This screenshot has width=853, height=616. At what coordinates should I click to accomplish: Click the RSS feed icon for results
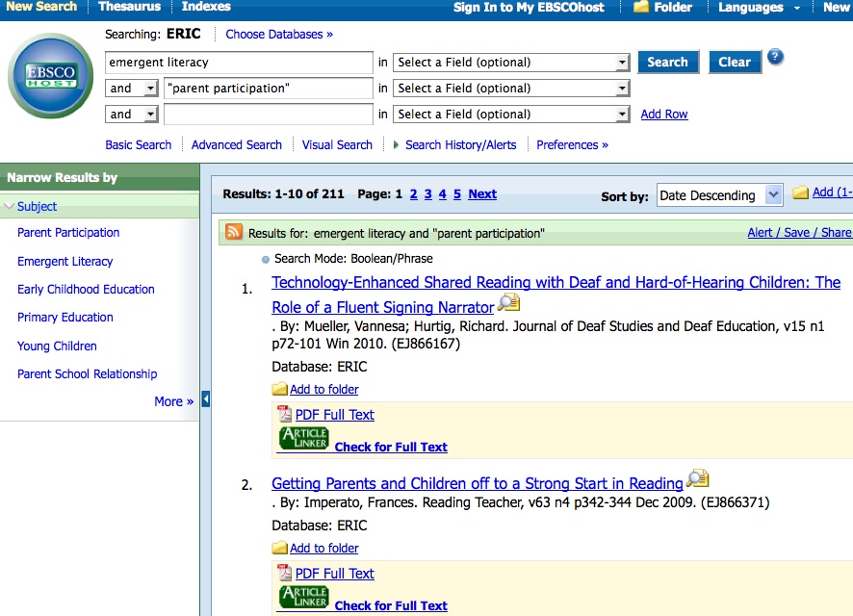(234, 232)
